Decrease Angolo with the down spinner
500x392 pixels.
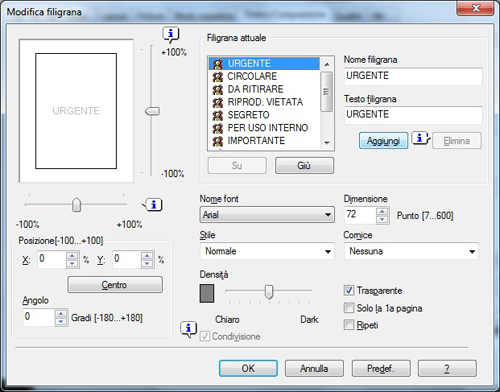(x=61, y=322)
